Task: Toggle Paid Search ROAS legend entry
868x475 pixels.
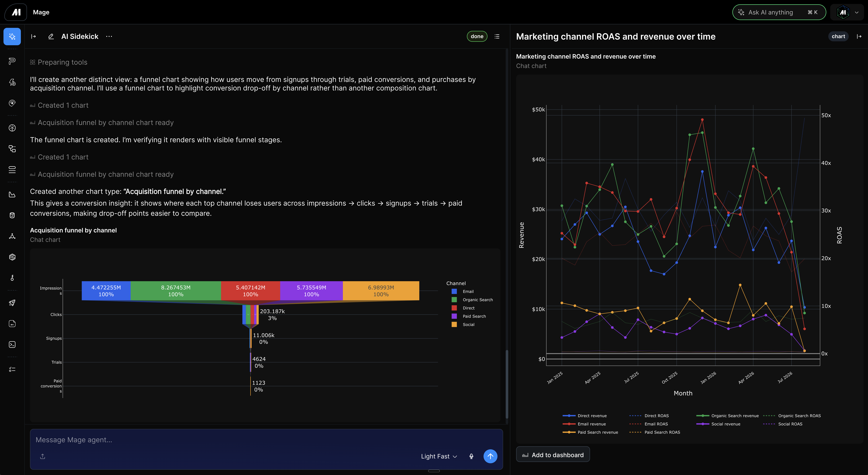Action: [x=655, y=432]
